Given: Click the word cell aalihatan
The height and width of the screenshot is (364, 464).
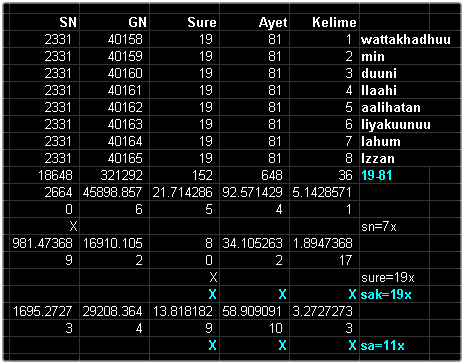Looking at the screenshot, I should 391,107.
